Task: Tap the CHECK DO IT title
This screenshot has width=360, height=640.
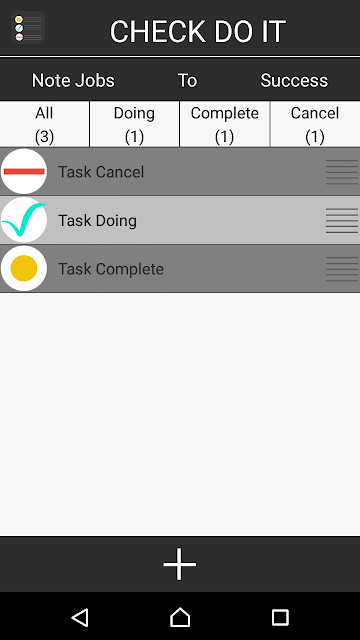Action: (198, 31)
